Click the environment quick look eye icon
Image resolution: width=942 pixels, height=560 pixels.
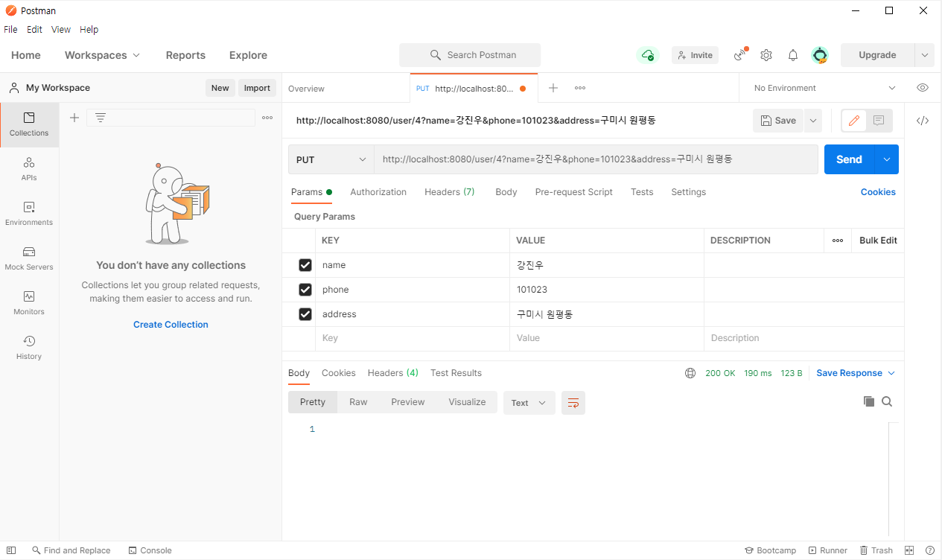[x=923, y=88]
